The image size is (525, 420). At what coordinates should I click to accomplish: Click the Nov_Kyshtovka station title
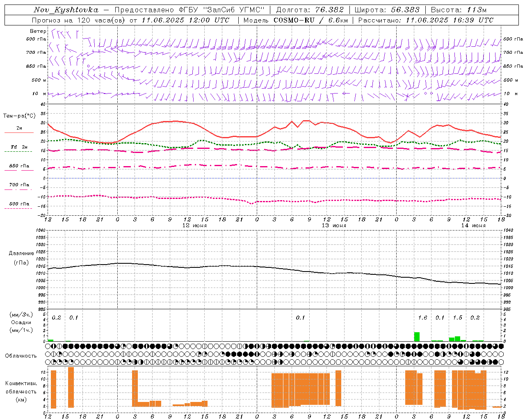66,10
